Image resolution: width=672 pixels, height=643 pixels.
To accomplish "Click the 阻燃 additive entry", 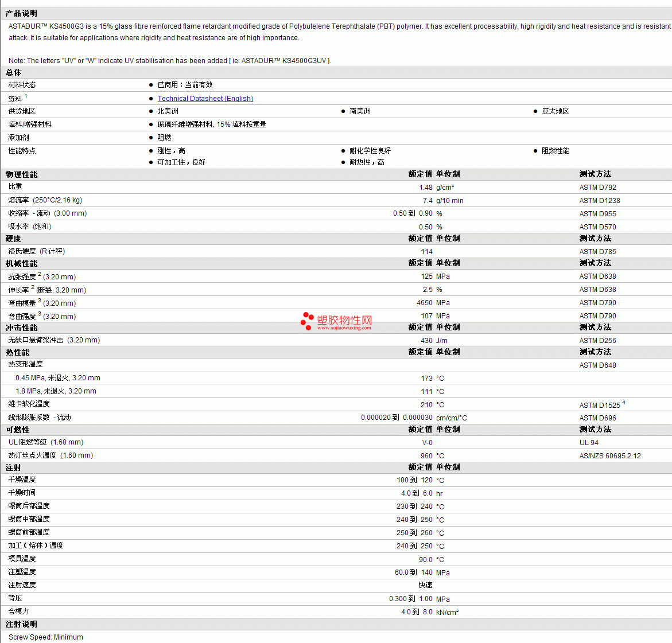I will (x=164, y=138).
